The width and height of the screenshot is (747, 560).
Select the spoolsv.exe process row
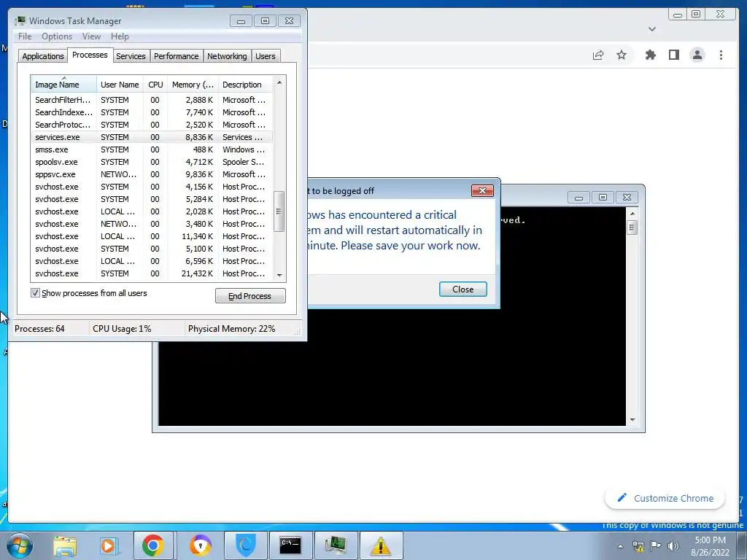click(152, 162)
